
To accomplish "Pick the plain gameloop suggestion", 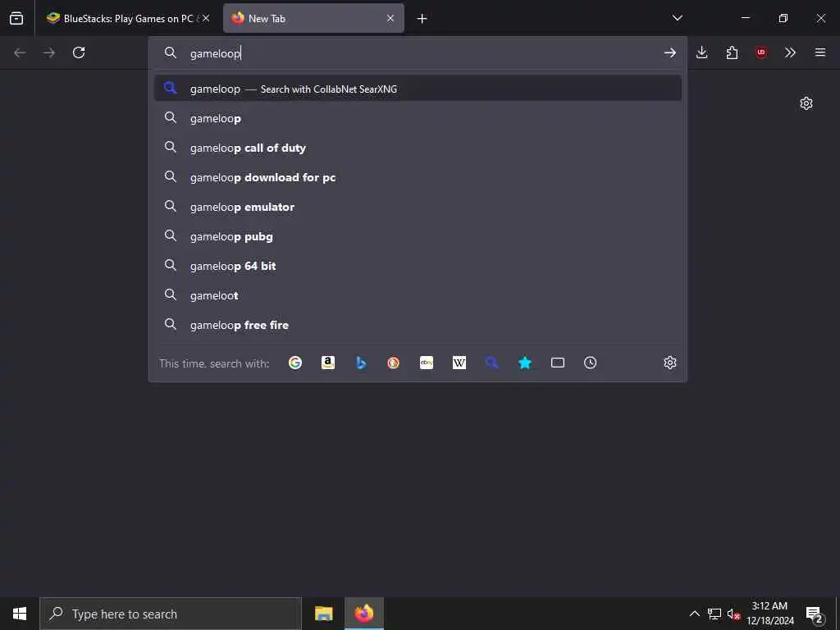I will [x=418, y=118].
